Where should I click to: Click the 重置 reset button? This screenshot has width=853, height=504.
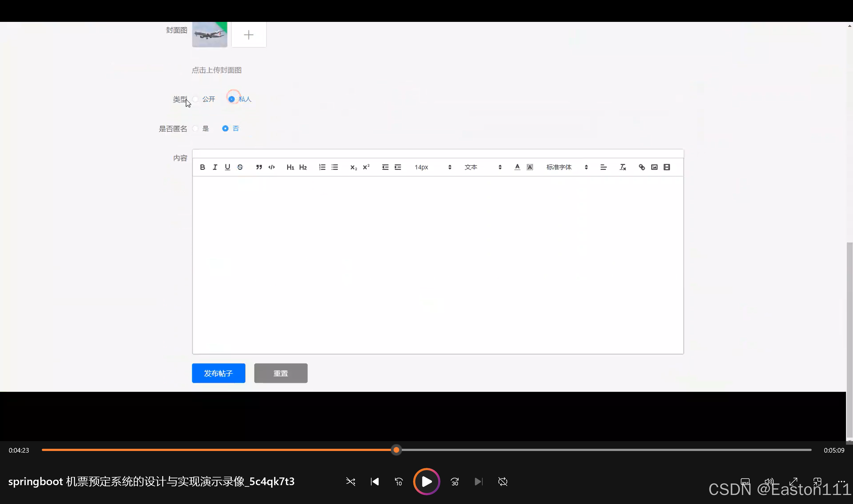pos(281,373)
